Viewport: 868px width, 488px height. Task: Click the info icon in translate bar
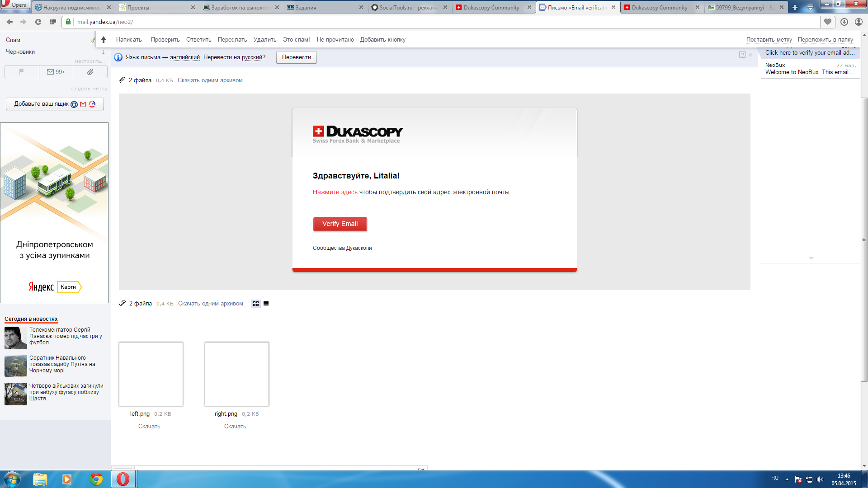(x=118, y=57)
